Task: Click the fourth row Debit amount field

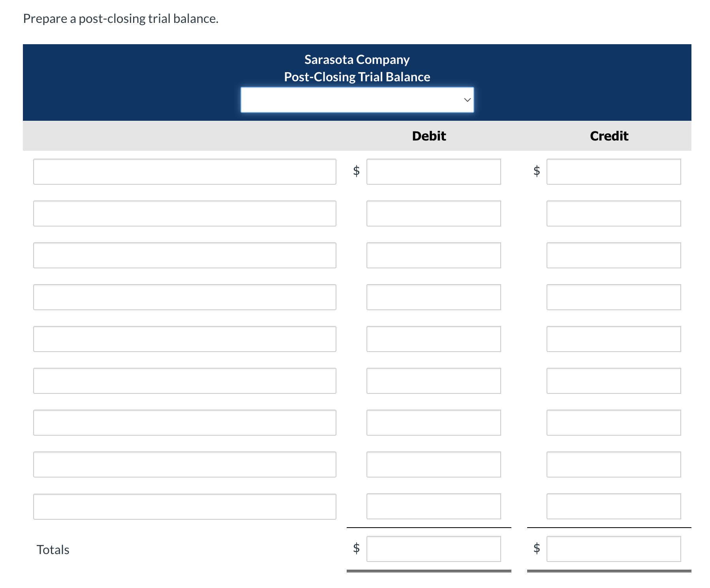Action: [434, 297]
